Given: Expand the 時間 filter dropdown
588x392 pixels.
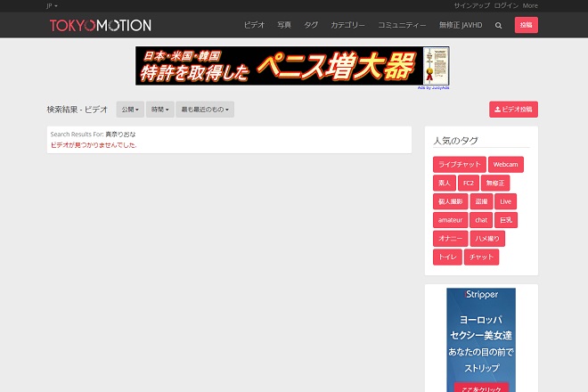Looking at the screenshot, I should coord(159,110).
